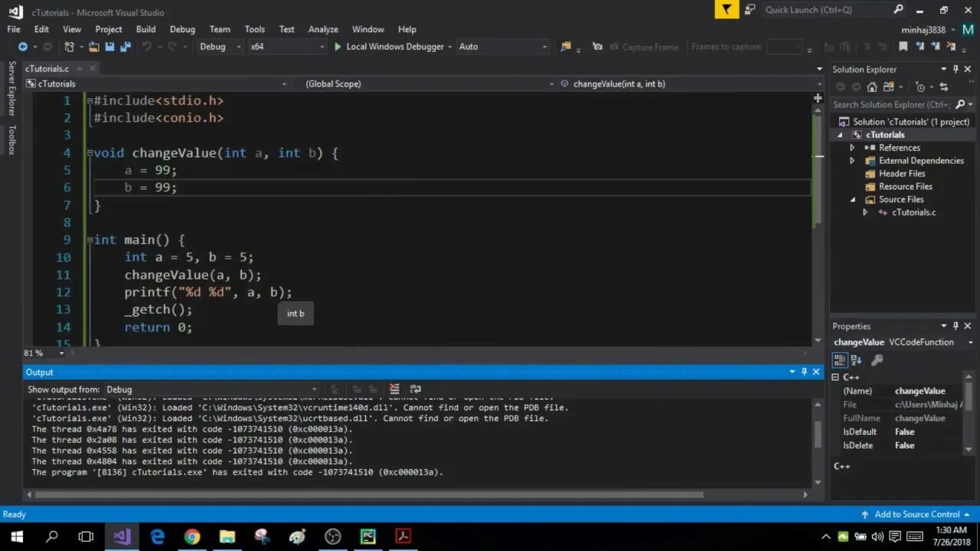The width and height of the screenshot is (980, 551).
Task: Click Properties Categorized view icon
Action: point(840,360)
